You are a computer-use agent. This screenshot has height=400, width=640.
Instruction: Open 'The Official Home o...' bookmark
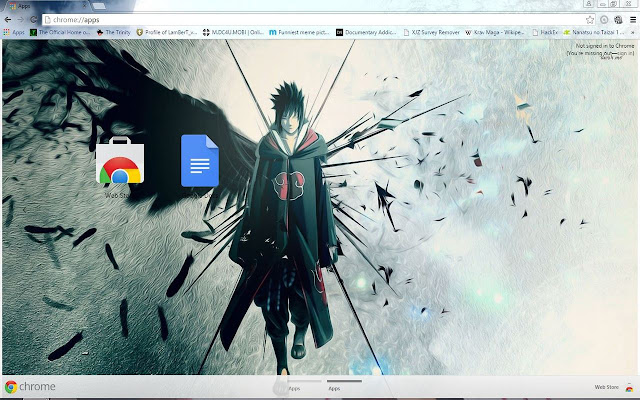60,32
